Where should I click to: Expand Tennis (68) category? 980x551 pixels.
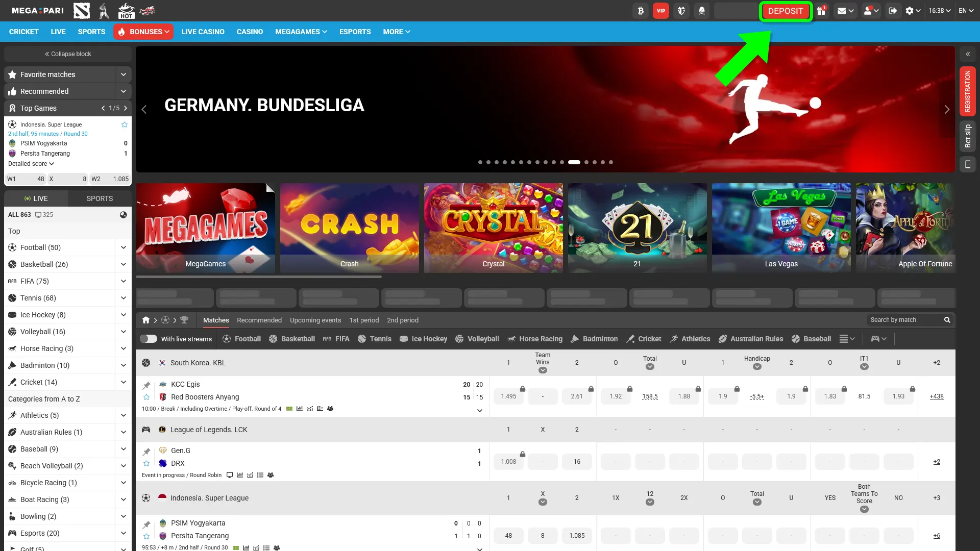[123, 298]
